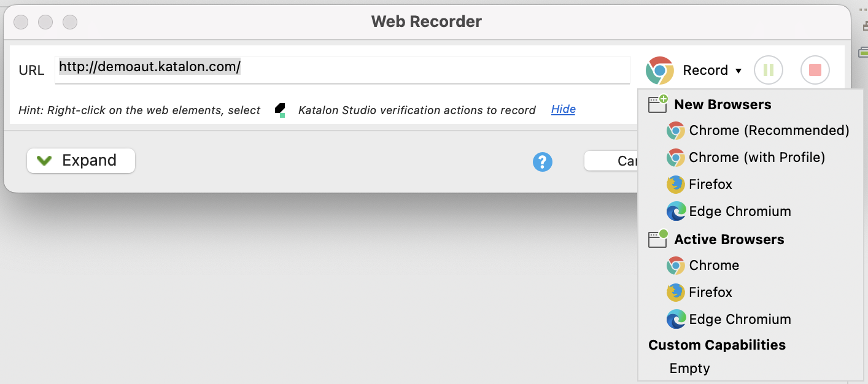Open the Record dropdown arrow
Viewport: 868px width, 384px height.
738,71
